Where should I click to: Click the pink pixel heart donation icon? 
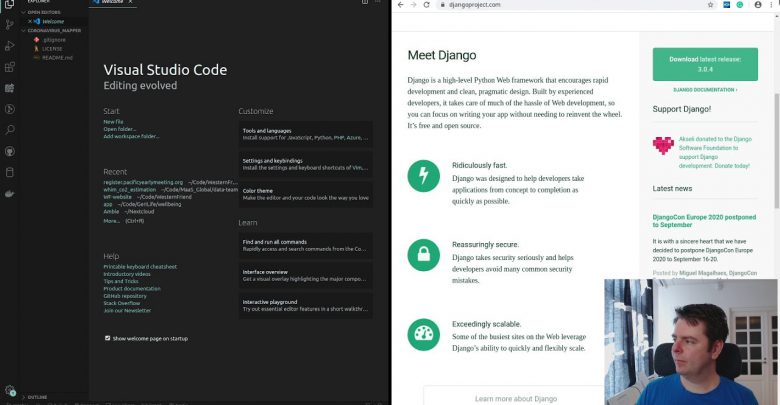pos(663,146)
